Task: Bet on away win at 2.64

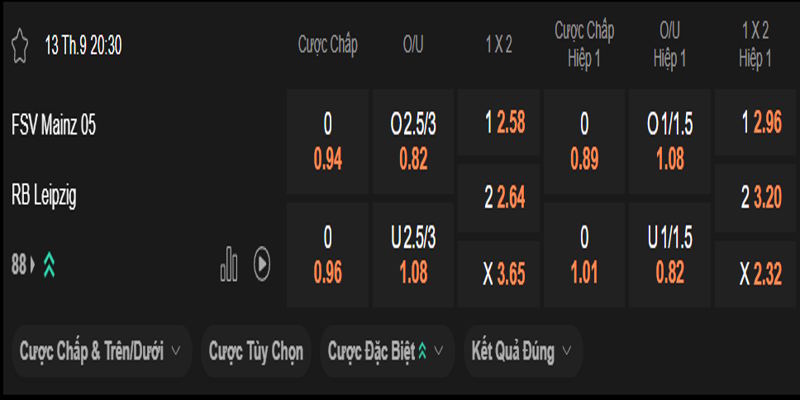Action: 498,198
